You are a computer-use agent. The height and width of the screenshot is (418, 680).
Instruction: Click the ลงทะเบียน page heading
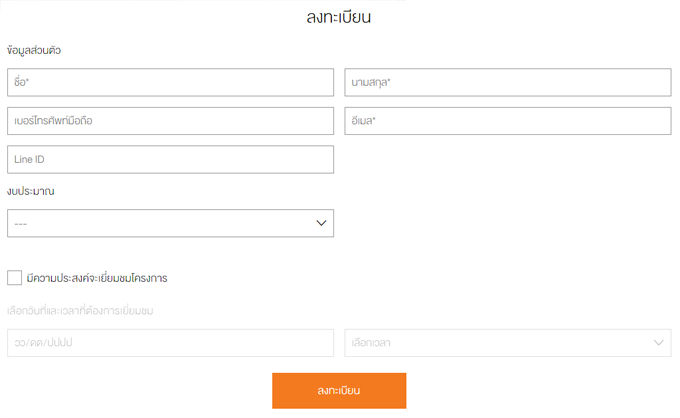click(x=340, y=17)
